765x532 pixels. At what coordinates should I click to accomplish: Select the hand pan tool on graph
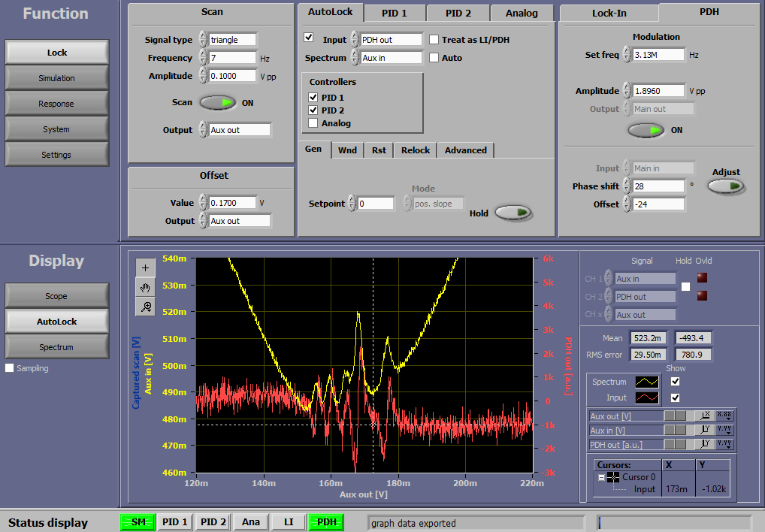145,287
